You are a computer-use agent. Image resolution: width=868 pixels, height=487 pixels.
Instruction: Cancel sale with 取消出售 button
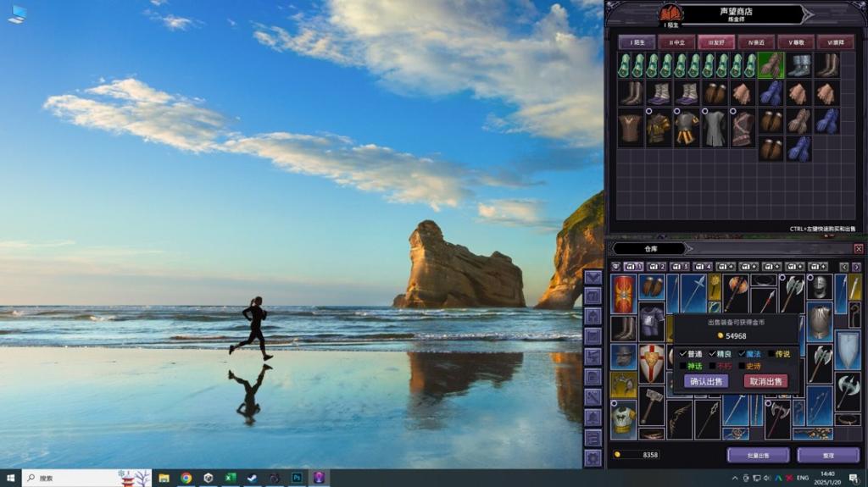[765, 381]
